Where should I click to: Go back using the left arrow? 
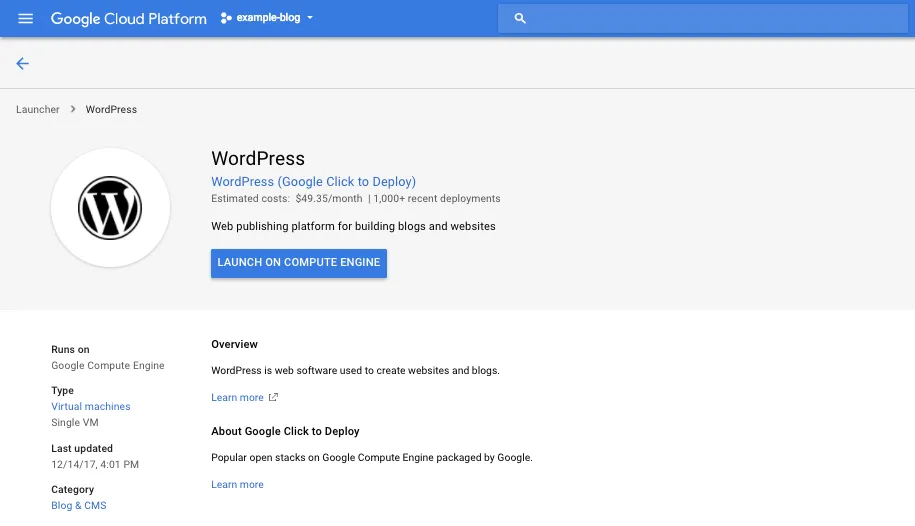pos(22,64)
